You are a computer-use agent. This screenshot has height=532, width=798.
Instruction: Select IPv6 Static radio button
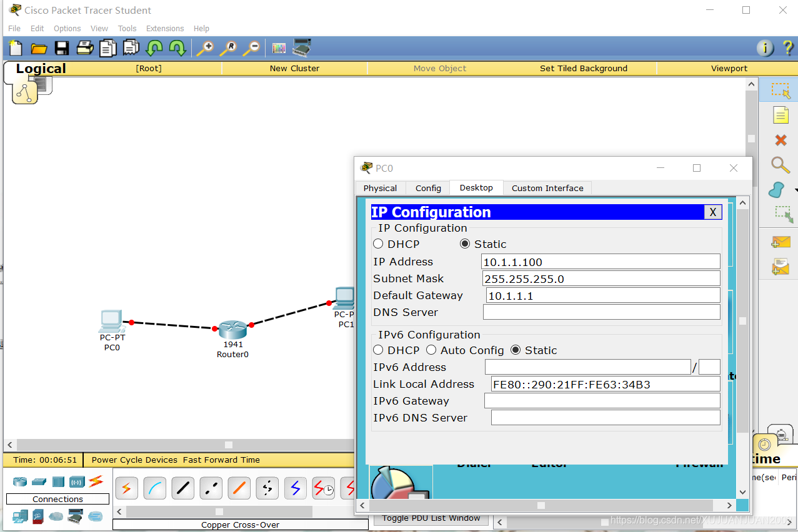pos(516,350)
